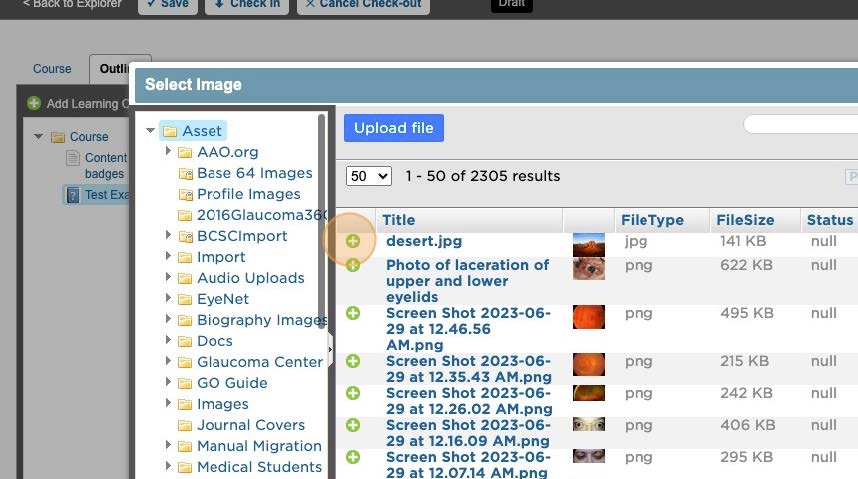Click the EyeNet folder icon
The height and width of the screenshot is (479, 858).
[x=185, y=299]
